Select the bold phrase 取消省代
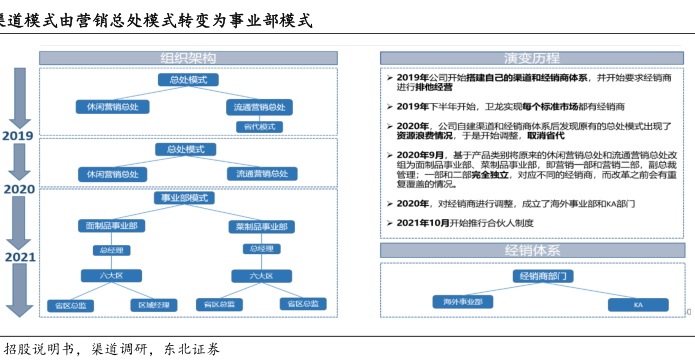 pyautogui.click(x=546, y=136)
